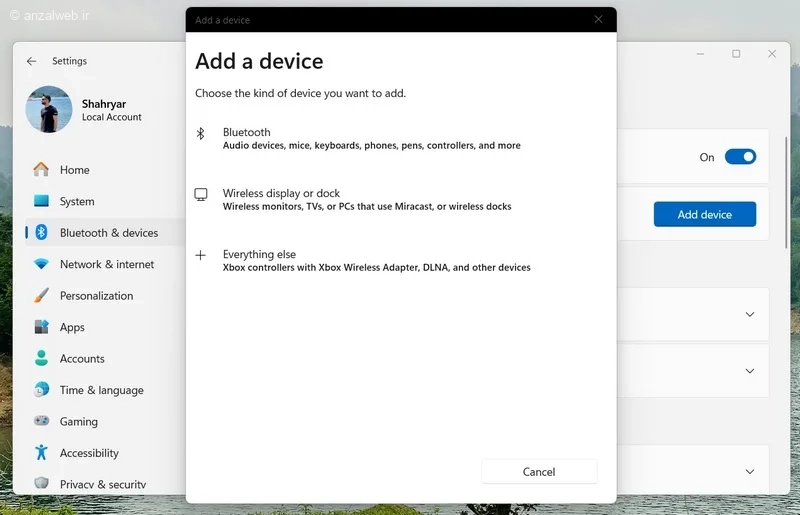Open the Shahryar profile picture
800x515 pixels.
point(49,109)
